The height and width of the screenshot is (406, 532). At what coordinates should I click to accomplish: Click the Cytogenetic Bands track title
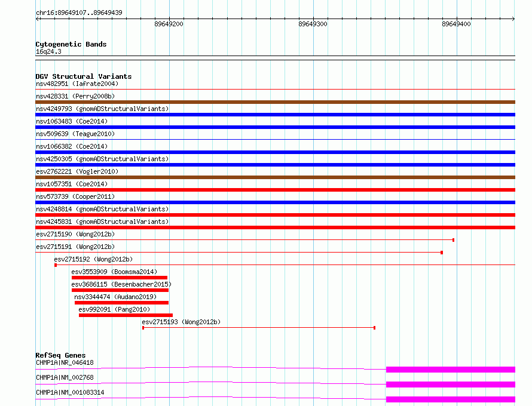[x=71, y=44]
